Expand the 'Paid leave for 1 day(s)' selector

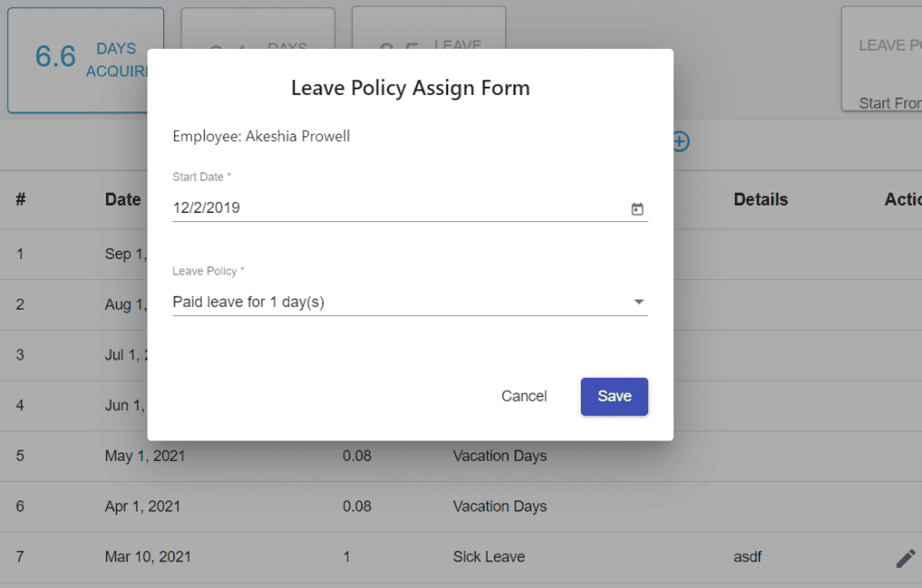tap(410, 301)
